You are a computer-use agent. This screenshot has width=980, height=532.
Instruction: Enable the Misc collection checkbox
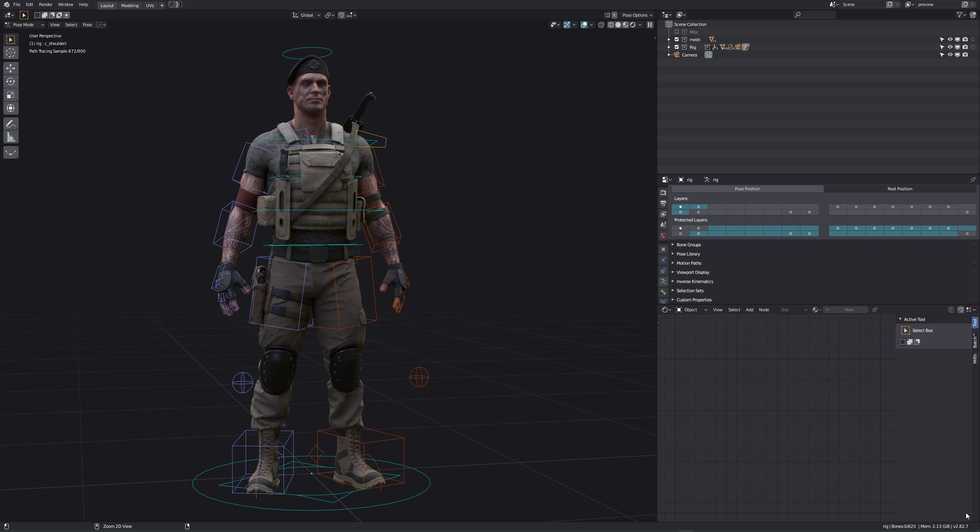tap(677, 32)
